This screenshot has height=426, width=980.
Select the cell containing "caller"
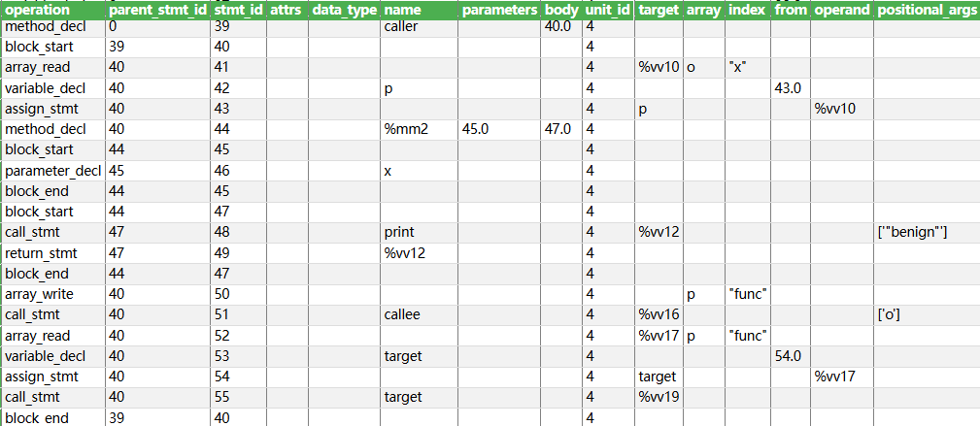(420, 27)
